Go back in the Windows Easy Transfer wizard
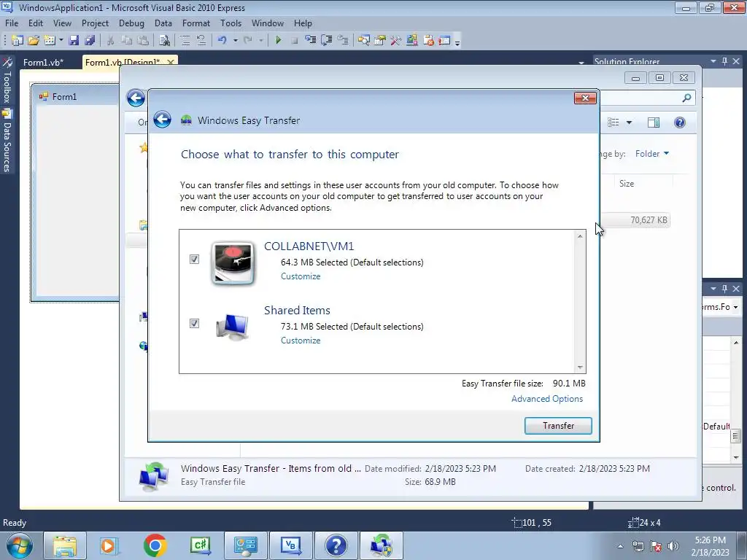 162,119
